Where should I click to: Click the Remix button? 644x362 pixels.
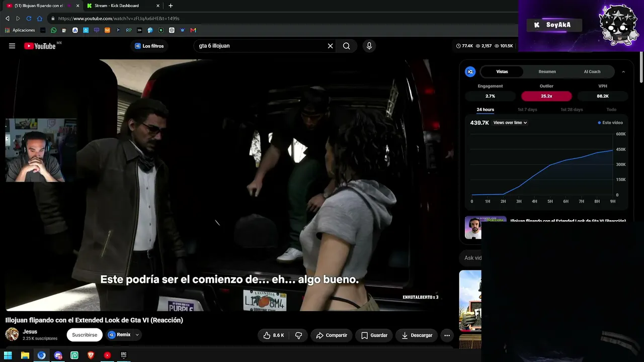pos(119,335)
